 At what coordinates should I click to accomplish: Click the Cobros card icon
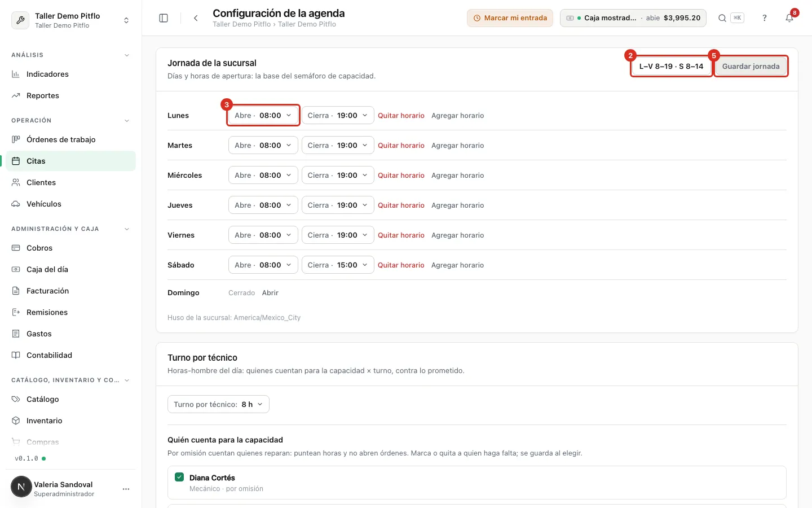pos(16,248)
